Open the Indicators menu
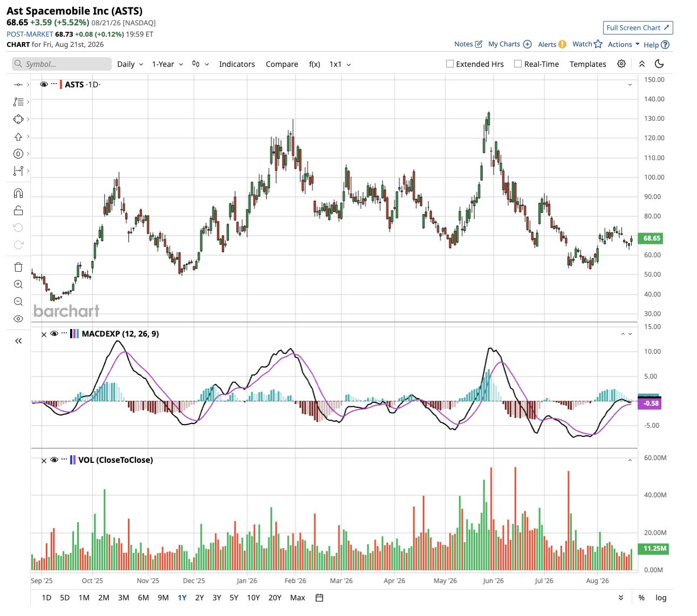This screenshot has height=616, width=697. click(x=237, y=64)
